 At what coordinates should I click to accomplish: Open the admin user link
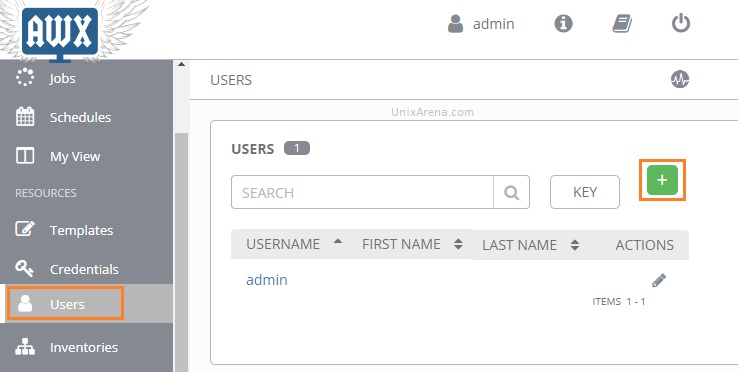click(267, 280)
